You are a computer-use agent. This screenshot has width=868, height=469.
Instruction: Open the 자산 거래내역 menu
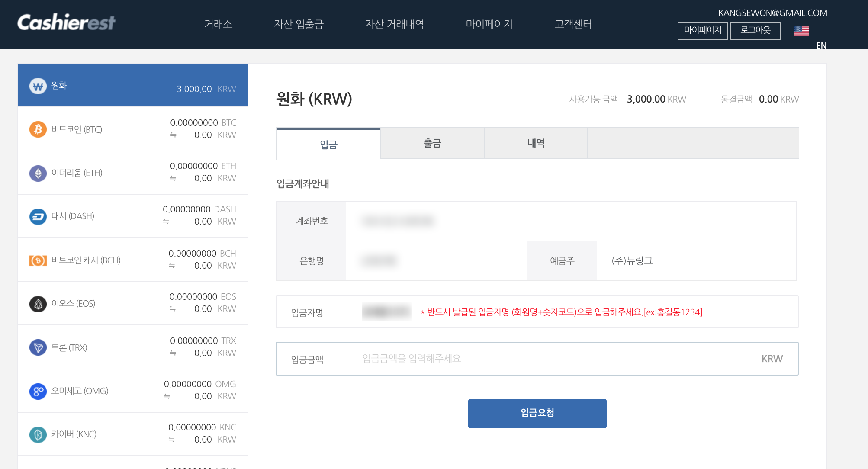(x=394, y=24)
